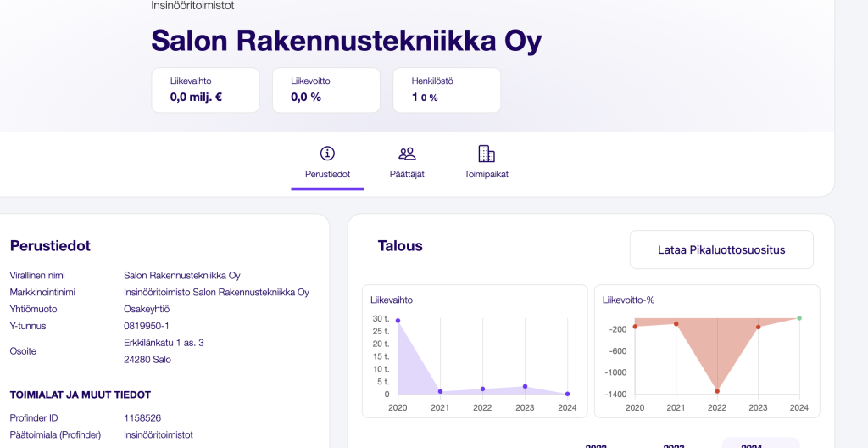This screenshot has height=448, width=868.
Task: Click the Toimipaikat building icon
Action: pyautogui.click(x=486, y=154)
